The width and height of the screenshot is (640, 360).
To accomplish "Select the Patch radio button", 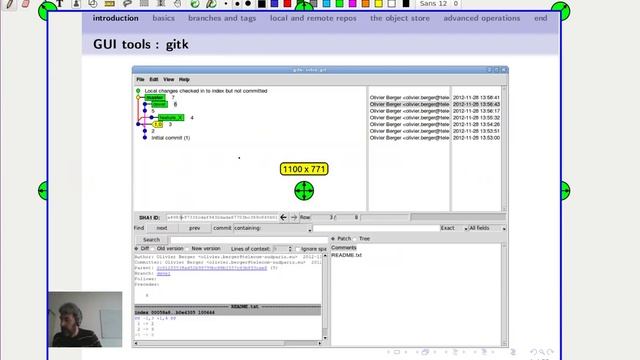I will click(x=333, y=238).
